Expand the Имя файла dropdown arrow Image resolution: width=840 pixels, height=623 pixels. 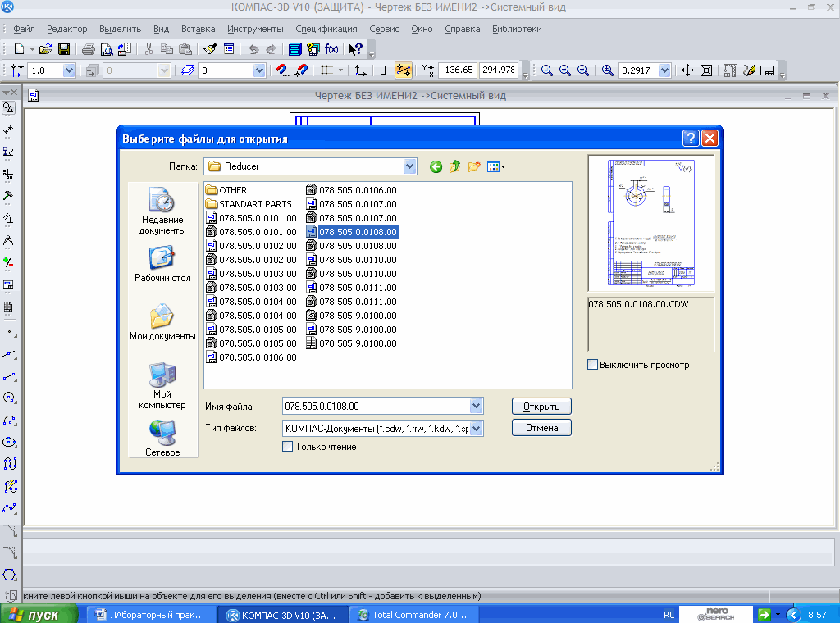[477, 406]
